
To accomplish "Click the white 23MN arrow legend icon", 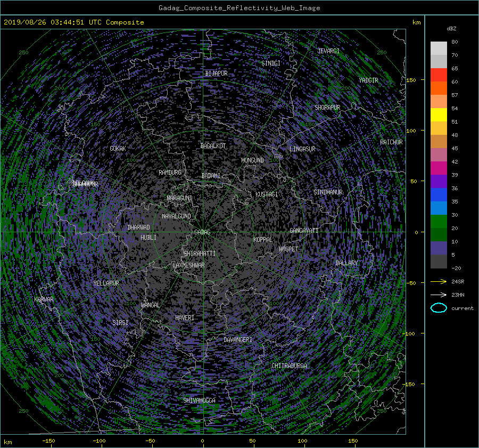I will coord(439,295).
